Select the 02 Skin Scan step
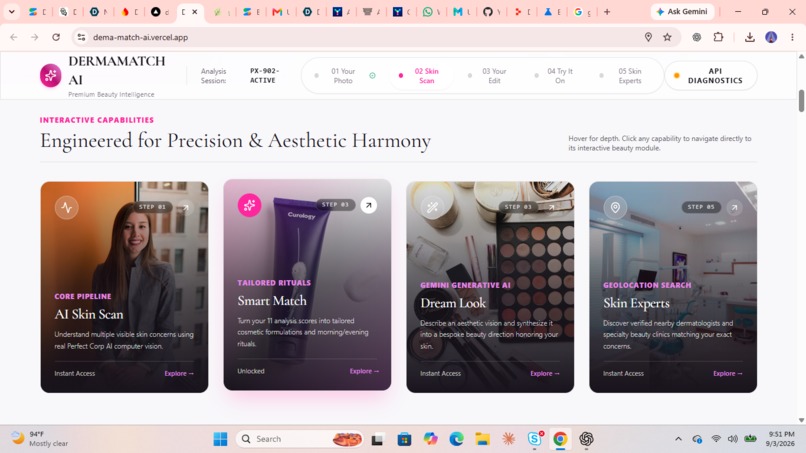Viewport: 806px width, 453px height. pyautogui.click(x=420, y=76)
